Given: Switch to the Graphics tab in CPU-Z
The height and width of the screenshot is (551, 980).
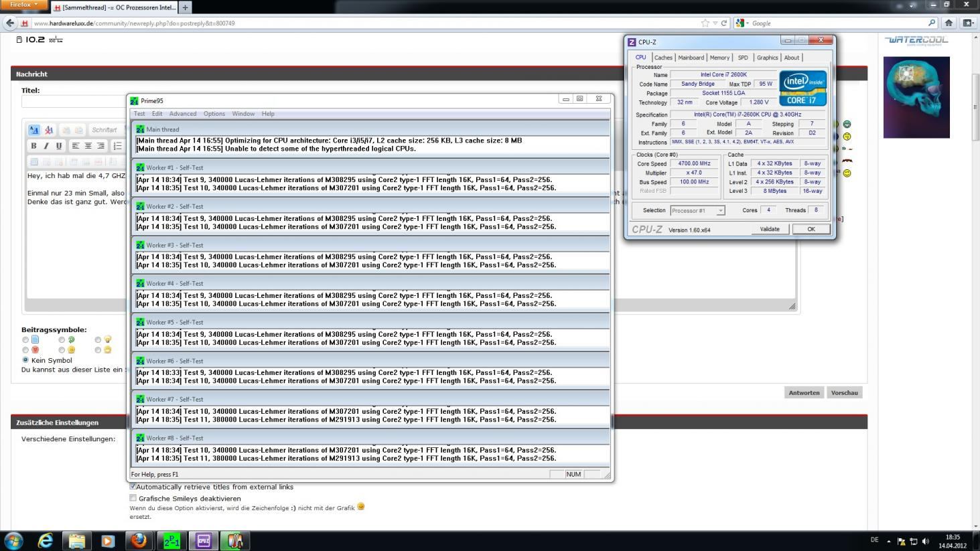Looking at the screenshot, I should point(767,58).
